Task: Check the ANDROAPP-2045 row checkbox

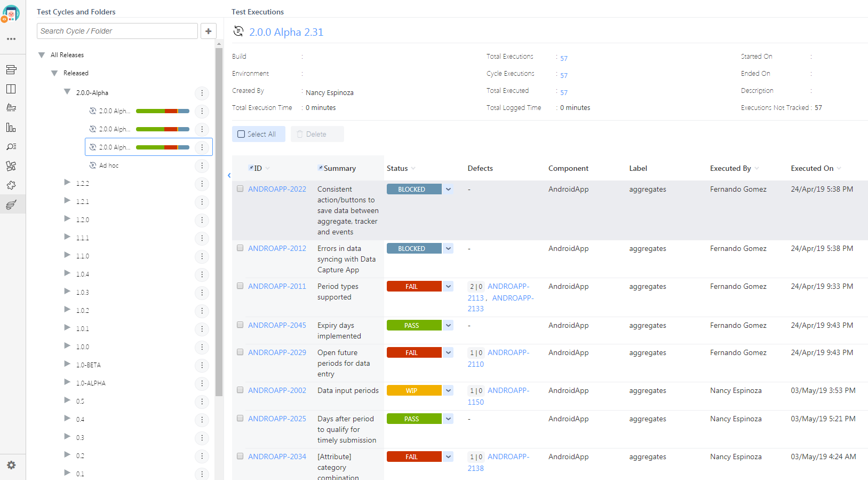Action: tap(240, 325)
